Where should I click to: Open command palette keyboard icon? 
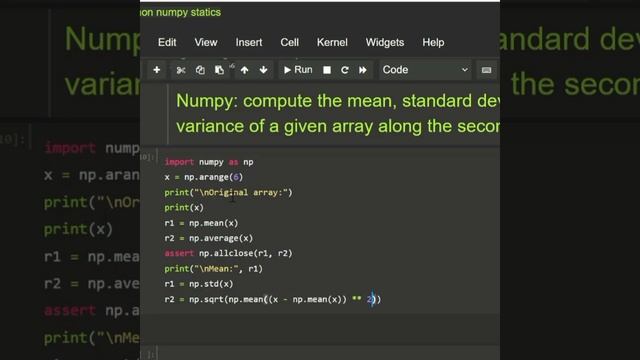pos(486,70)
